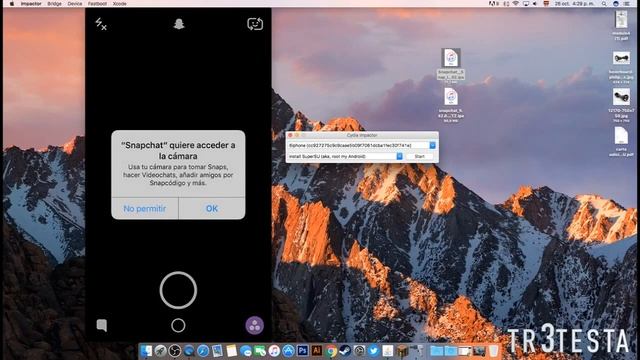Launch Photoshop from the Dock
This screenshot has width=640, height=360.
(x=303, y=351)
